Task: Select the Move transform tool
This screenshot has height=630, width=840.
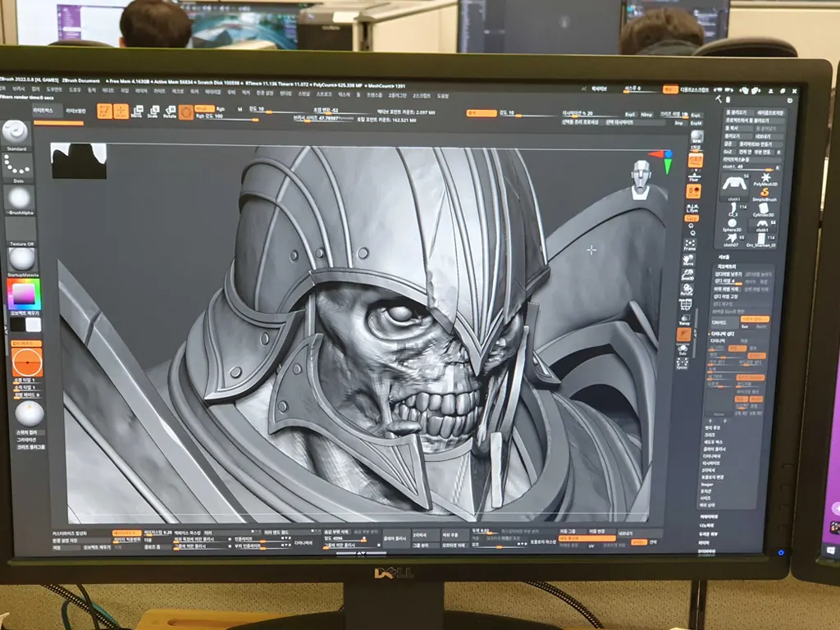Action: pyautogui.click(x=137, y=112)
